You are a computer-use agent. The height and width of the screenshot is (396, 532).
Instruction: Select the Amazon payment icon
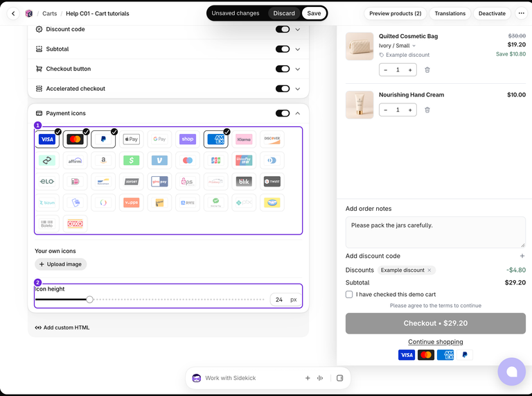click(103, 160)
